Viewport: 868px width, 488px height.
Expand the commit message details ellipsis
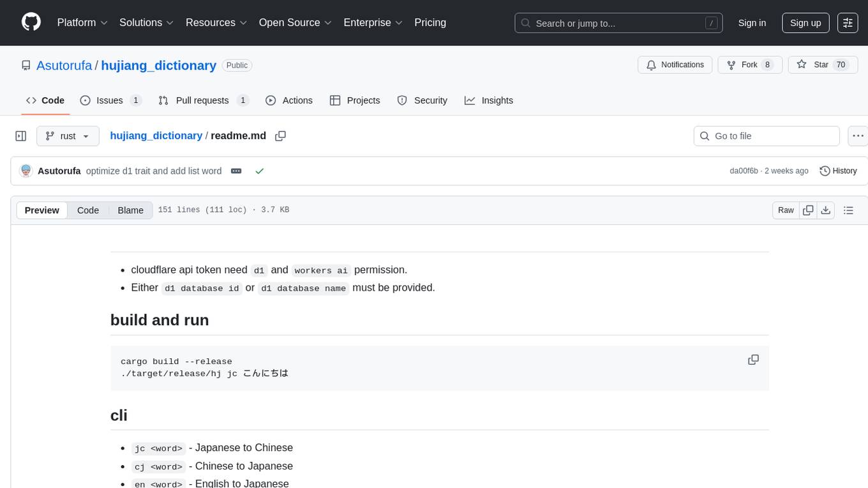tap(236, 171)
